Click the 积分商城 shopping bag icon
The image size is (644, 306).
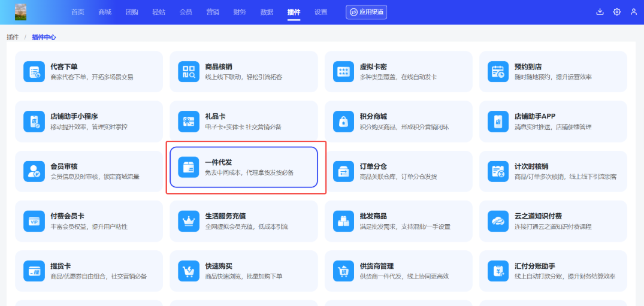tap(344, 122)
